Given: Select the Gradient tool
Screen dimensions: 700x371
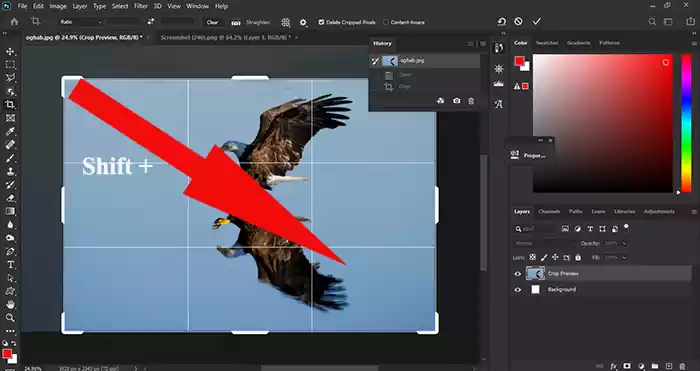Looking at the screenshot, I should [10, 211].
